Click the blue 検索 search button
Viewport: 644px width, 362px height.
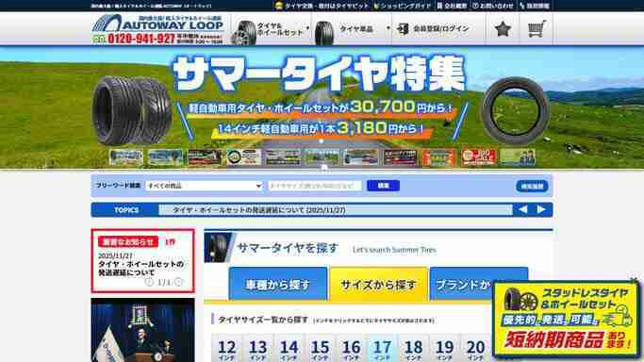pyautogui.click(x=383, y=186)
